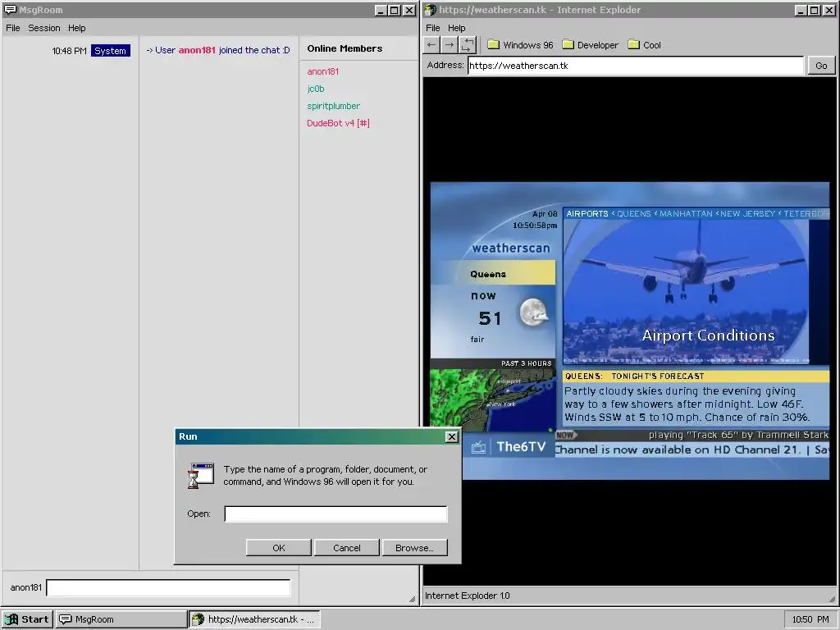Screen dimensions: 840x630
Task: Switch to MsgRoom taskbar button
Action: click(121, 619)
